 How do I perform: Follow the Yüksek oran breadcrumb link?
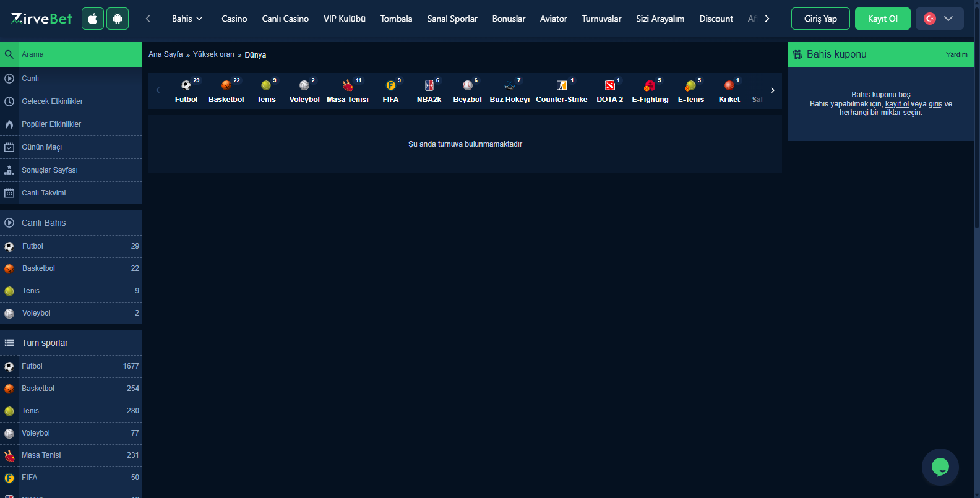tap(213, 54)
